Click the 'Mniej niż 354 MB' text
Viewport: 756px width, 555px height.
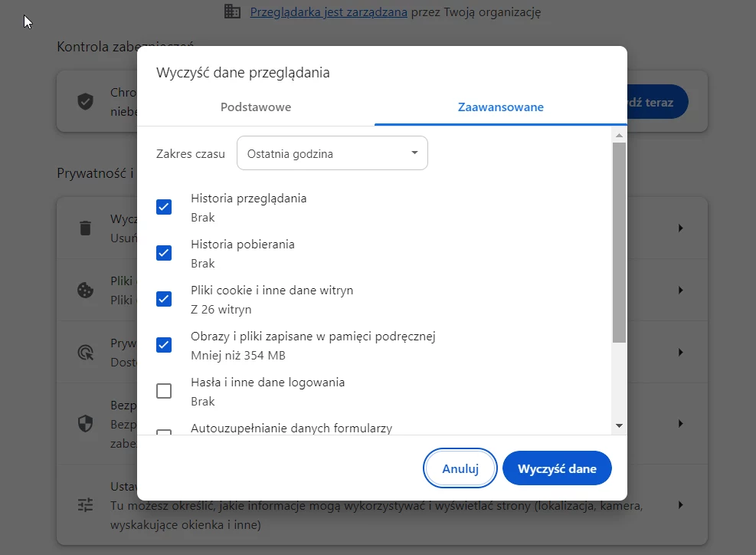pos(238,355)
